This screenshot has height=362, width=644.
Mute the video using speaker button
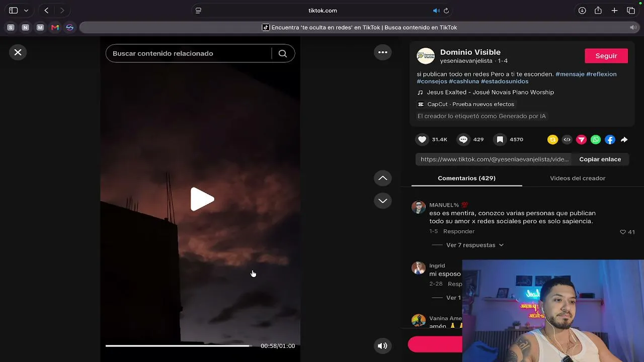[383, 345]
